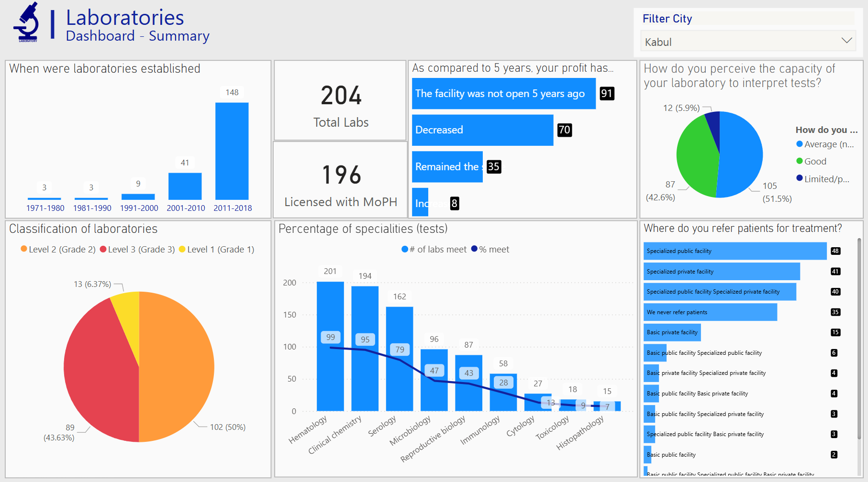Click the Level 1 (Grade 1) legend marker

[182, 249]
